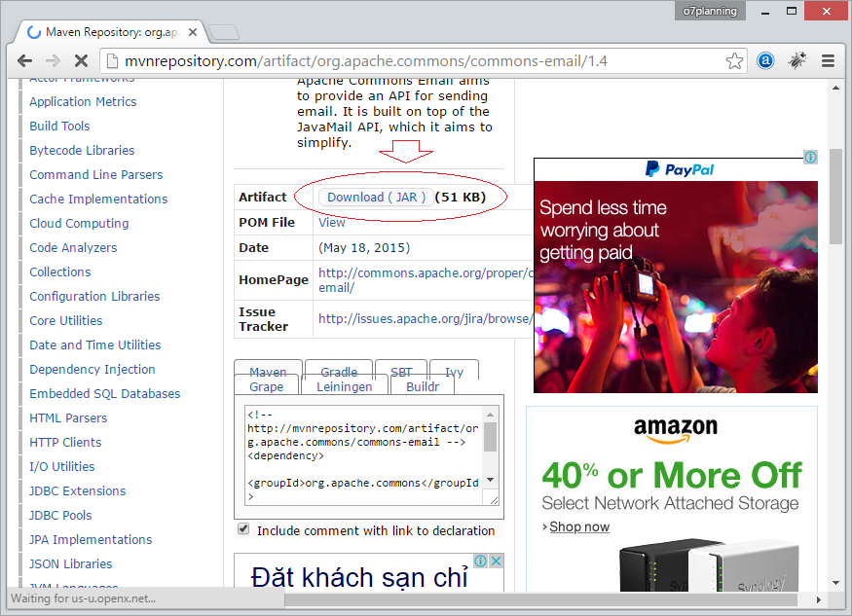852x616 pixels.
Task: Bookmark this page with the star icon
Action: pos(734,61)
